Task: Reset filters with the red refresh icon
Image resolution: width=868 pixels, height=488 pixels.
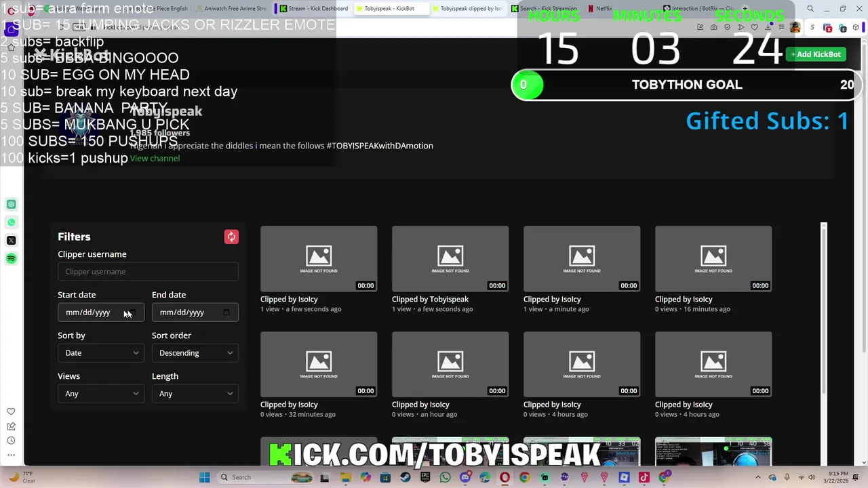Action: [x=231, y=237]
